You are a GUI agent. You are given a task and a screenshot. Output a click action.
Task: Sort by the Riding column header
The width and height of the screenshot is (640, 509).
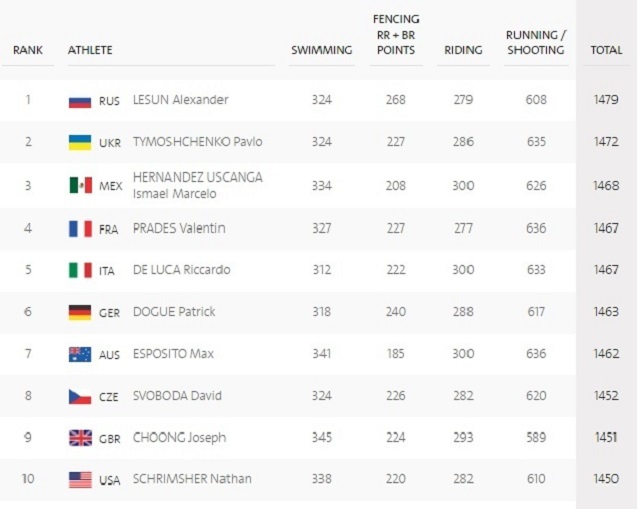[x=463, y=50]
